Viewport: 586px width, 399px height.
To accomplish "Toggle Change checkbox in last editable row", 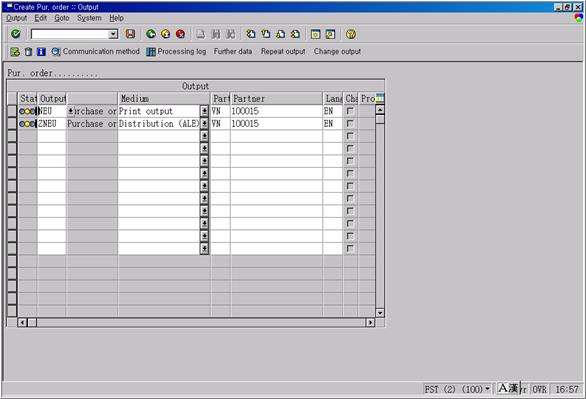I will click(350, 248).
